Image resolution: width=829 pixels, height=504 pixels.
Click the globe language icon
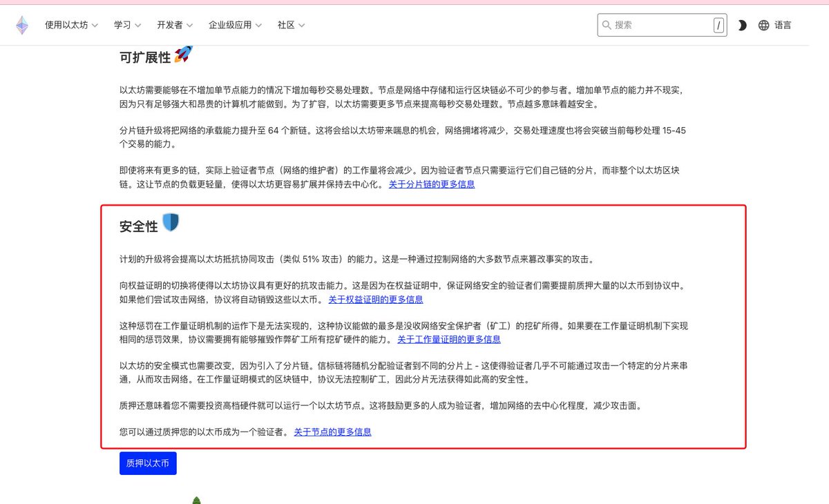[x=763, y=26]
